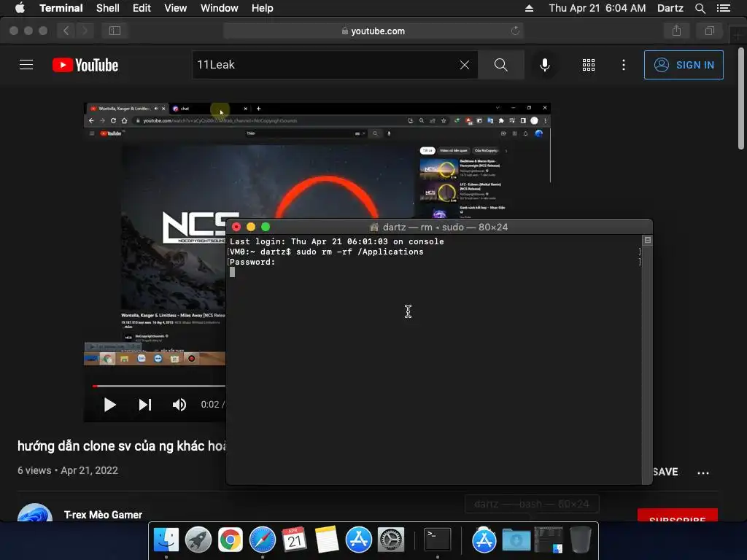Screen dimensions: 747x560
Task: Show Safari tab overview
Action: [709, 31]
